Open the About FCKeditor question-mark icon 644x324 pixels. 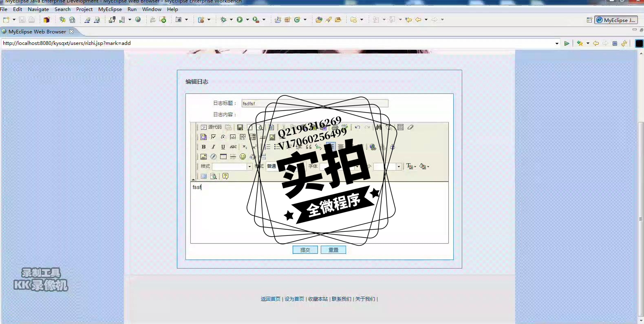(225, 176)
